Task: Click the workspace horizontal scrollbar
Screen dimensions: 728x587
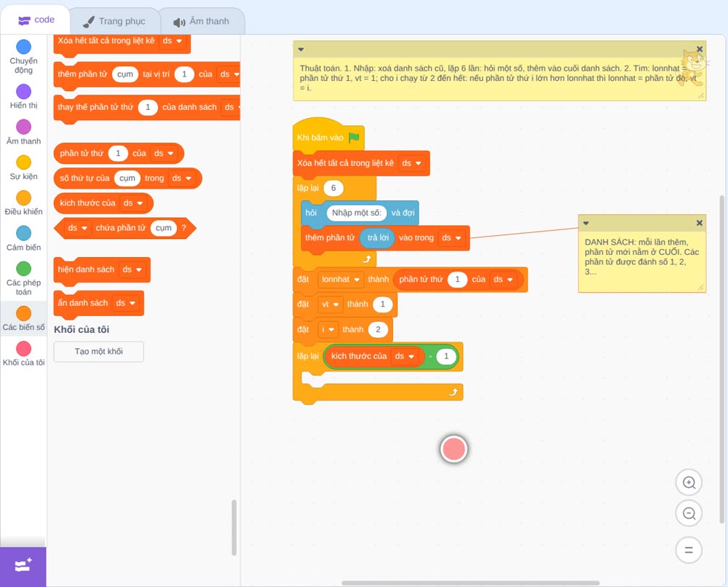Action: pyautogui.click(x=471, y=583)
